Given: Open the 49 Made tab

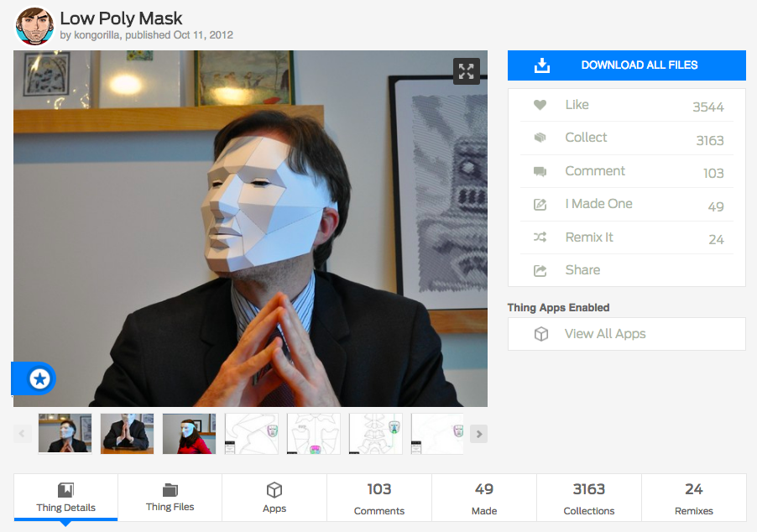Looking at the screenshot, I should point(484,498).
